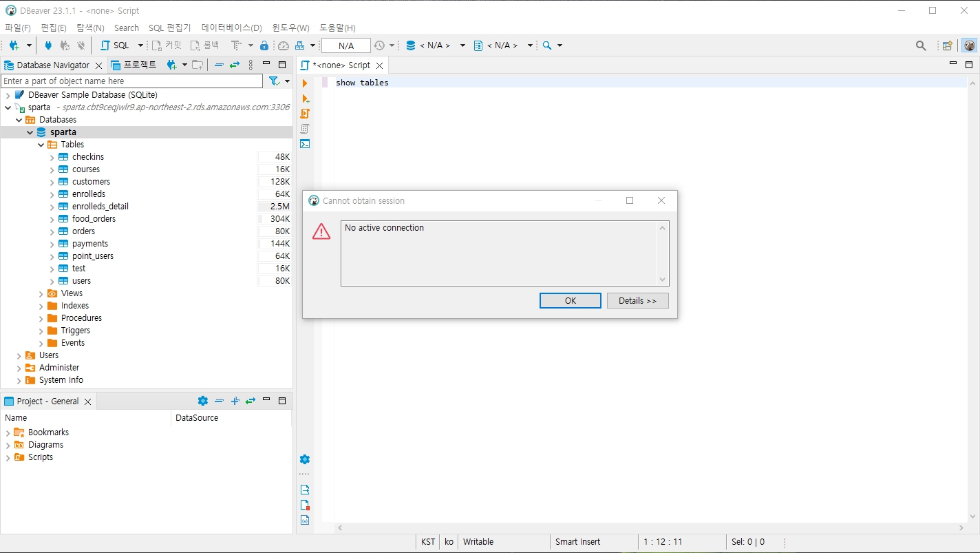Select the food_orders table
This screenshot has width=980, height=553.
click(94, 219)
